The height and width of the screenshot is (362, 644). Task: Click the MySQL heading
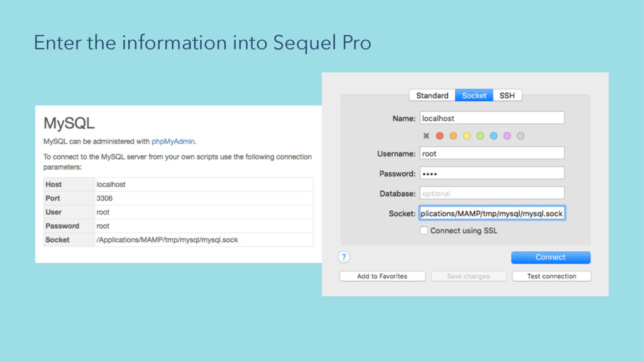pos(69,123)
